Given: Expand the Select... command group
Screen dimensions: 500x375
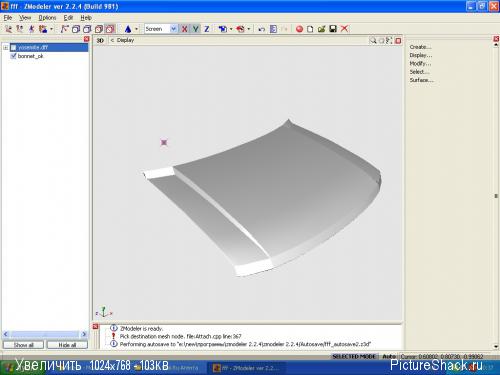Looking at the screenshot, I should coord(419,72).
